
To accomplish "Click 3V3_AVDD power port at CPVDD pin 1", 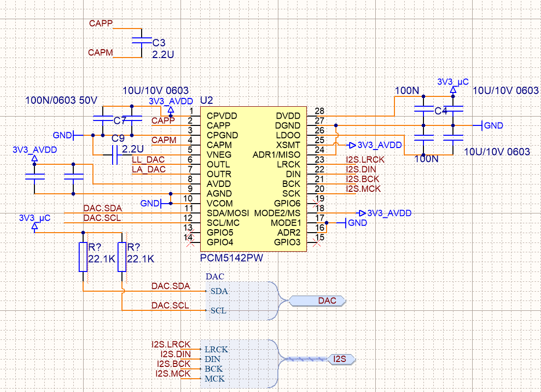I will (171, 106).
